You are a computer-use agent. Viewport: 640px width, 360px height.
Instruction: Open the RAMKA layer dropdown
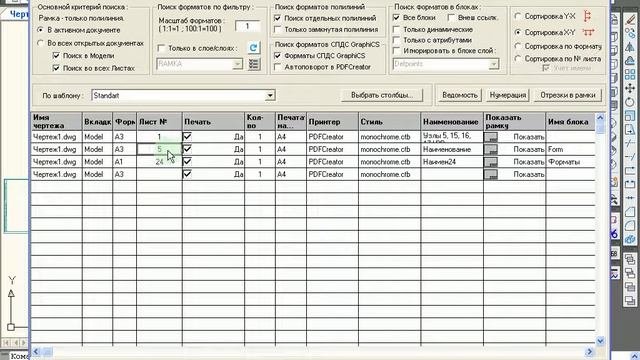[237, 64]
